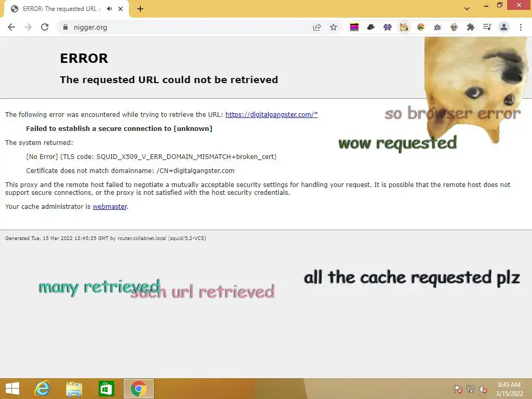
Task: View site information via lock icon
Action: tap(65, 27)
